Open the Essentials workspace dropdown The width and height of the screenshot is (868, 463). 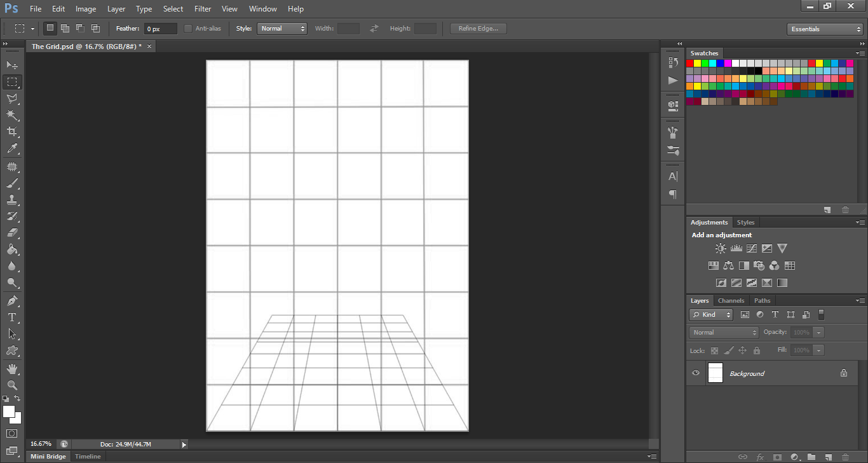(x=824, y=29)
